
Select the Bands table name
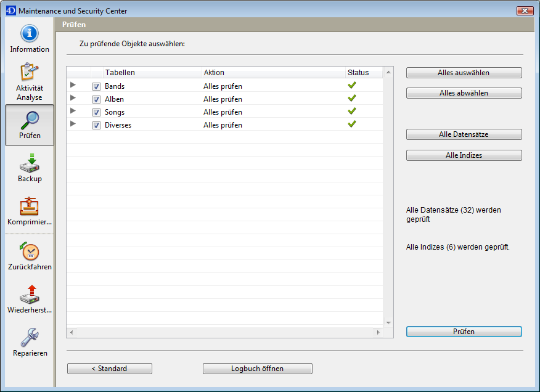[x=115, y=86]
